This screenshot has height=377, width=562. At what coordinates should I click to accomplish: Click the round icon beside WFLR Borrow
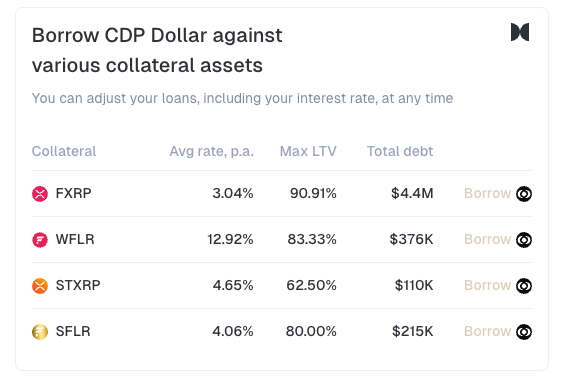click(524, 240)
